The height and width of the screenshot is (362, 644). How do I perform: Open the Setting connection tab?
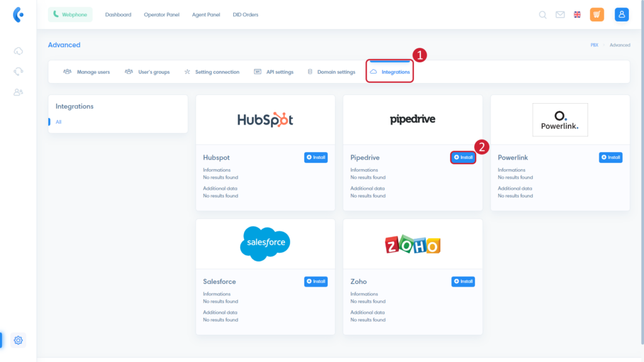211,72
